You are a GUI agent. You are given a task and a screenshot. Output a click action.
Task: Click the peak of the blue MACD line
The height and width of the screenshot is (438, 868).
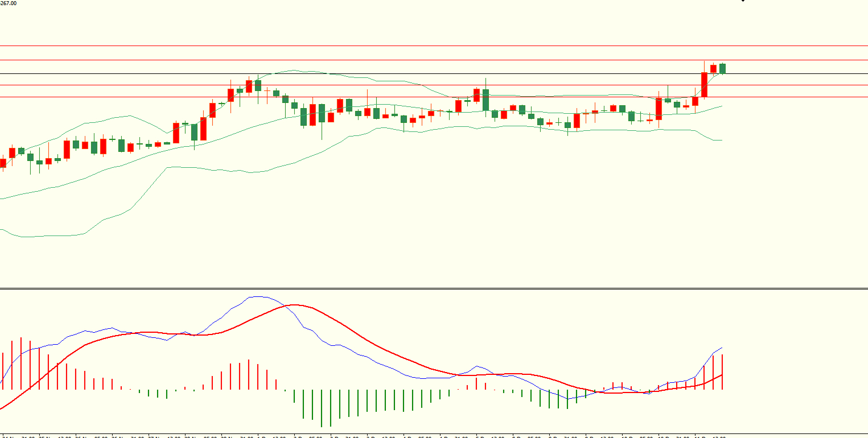coord(259,296)
